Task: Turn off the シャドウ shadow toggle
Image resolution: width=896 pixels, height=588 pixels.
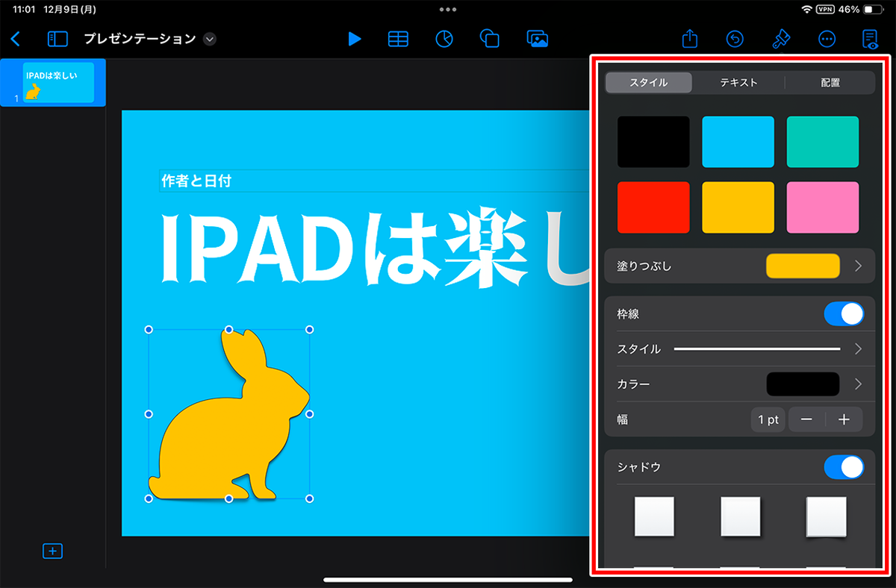Action: 844,467
